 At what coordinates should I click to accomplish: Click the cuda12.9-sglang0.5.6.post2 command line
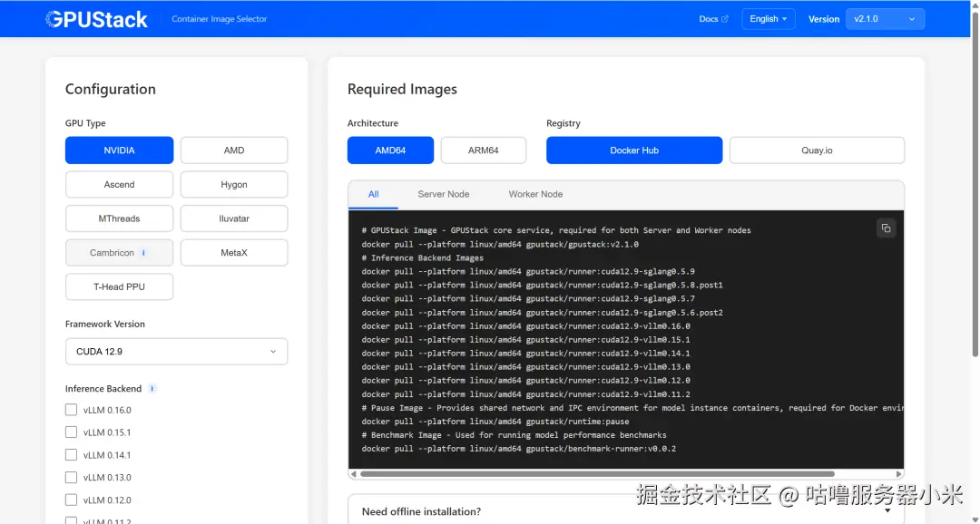542,312
